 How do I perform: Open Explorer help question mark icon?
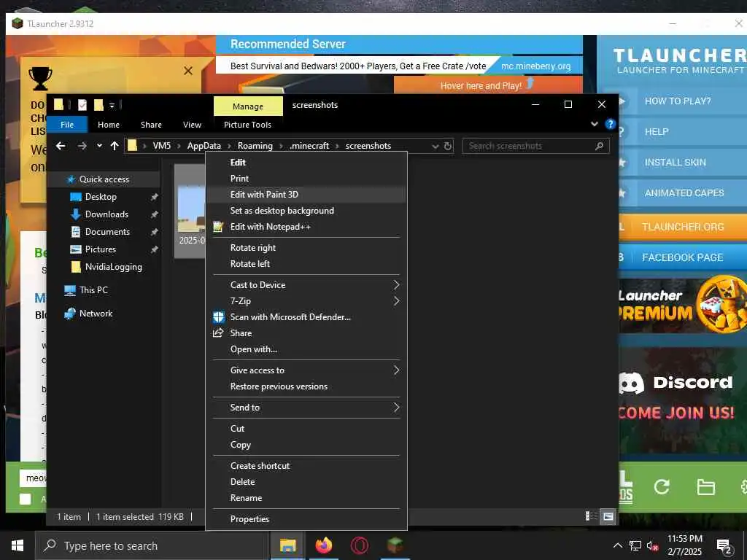click(610, 124)
